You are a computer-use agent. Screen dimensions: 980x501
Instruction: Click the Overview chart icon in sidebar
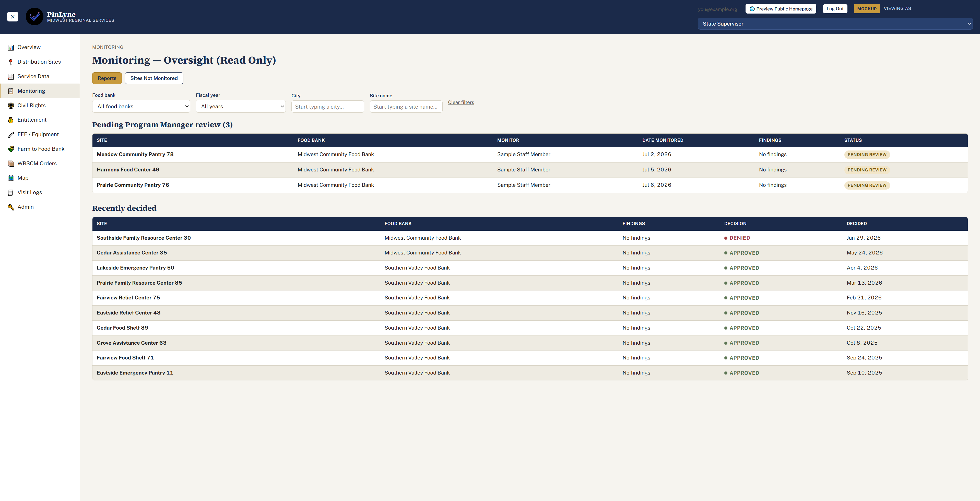click(11, 48)
